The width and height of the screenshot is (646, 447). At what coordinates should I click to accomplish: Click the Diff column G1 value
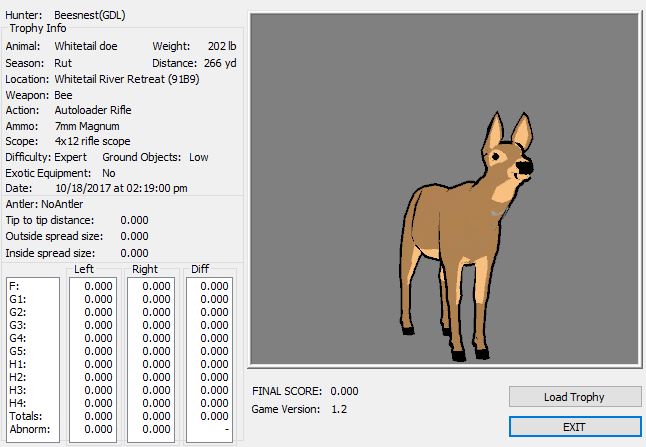coord(214,298)
